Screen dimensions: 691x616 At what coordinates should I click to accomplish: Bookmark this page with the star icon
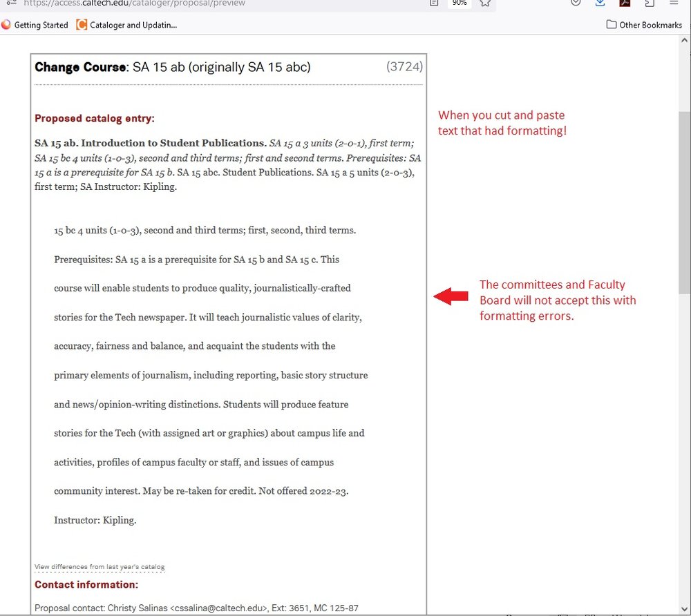[485, 3]
